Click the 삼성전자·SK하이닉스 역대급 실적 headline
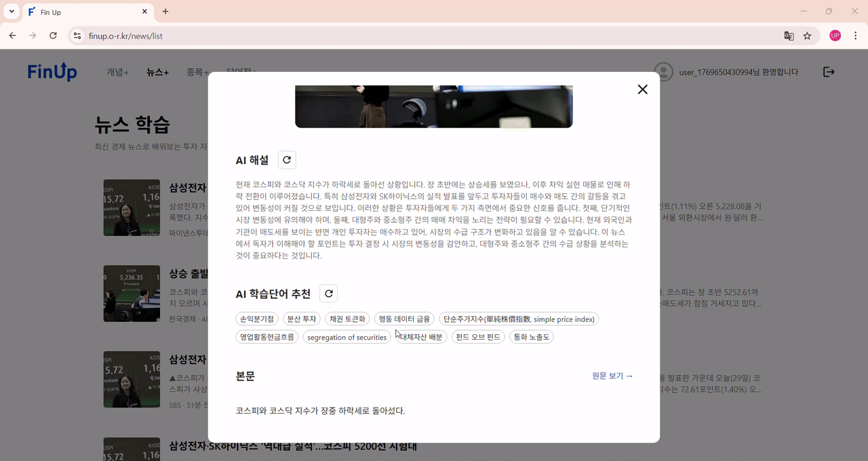The image size is (868, 461). [x=293, y=445]
